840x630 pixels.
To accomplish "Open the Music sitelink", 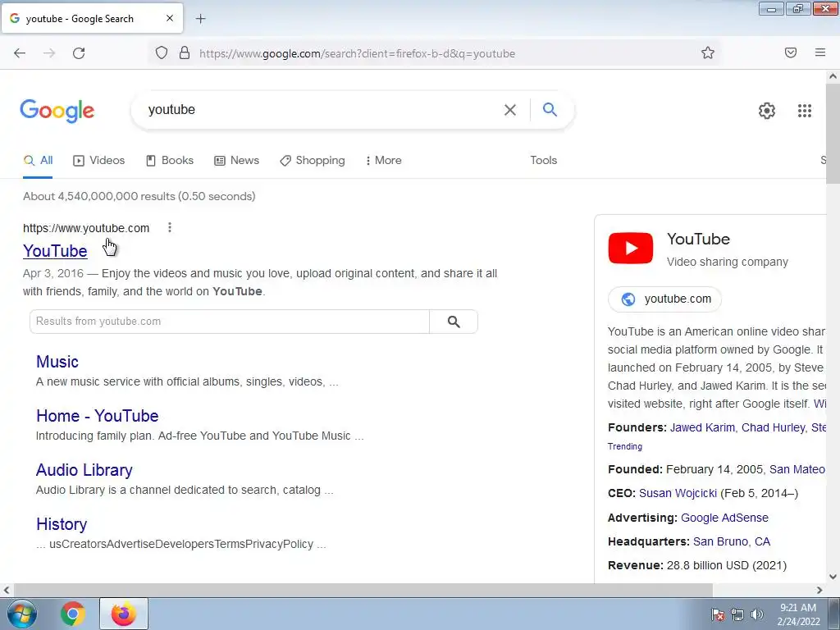I will (x=57, y=362).
